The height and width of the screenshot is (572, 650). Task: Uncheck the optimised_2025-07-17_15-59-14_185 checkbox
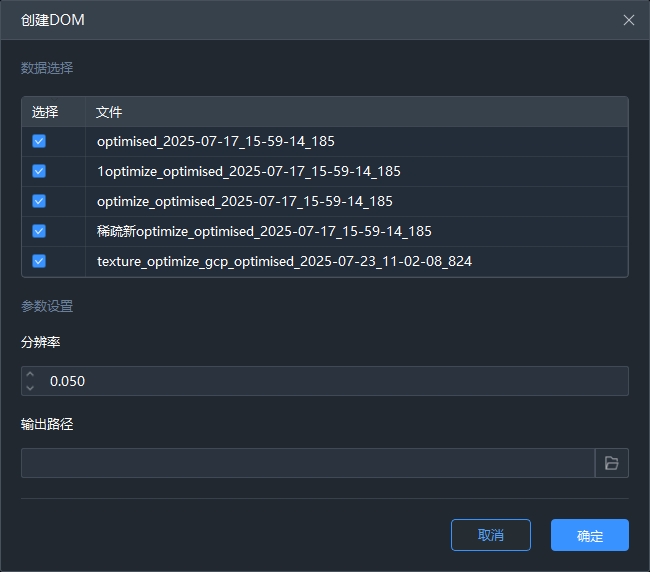pos(39,141)
